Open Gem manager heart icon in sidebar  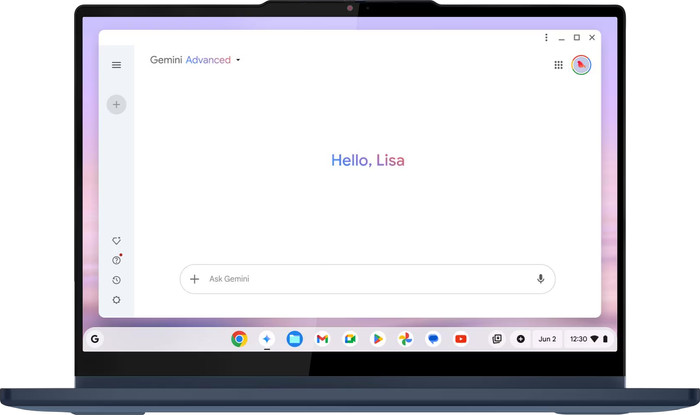(116, 241)
